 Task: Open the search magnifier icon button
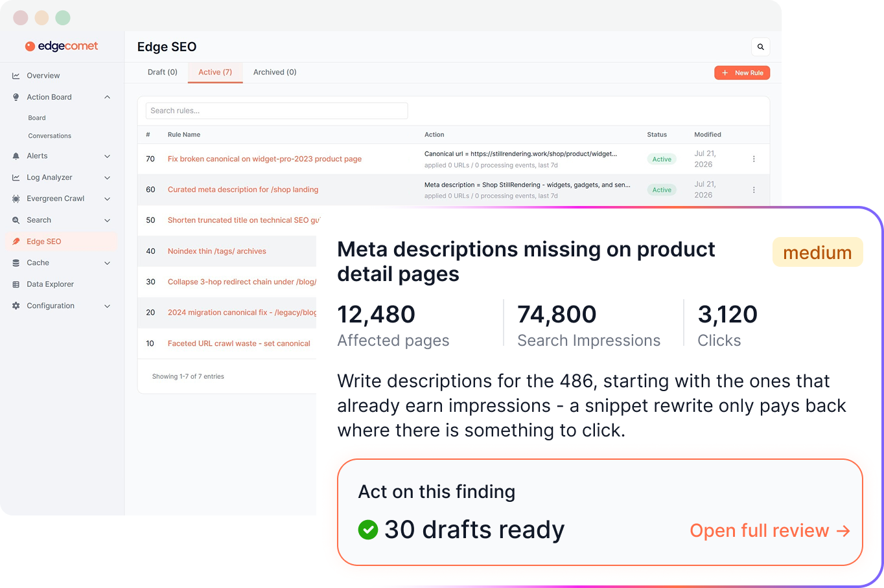click(x=761, y=47)
